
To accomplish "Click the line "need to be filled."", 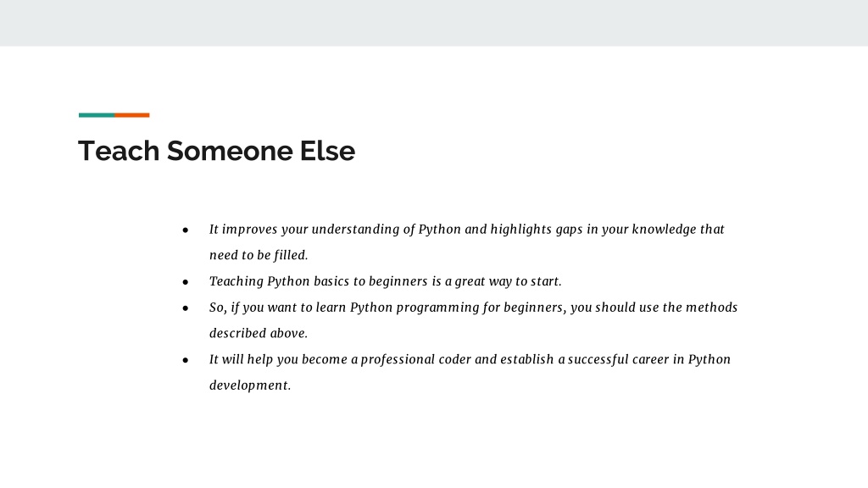I will click(x=259, y=255).
